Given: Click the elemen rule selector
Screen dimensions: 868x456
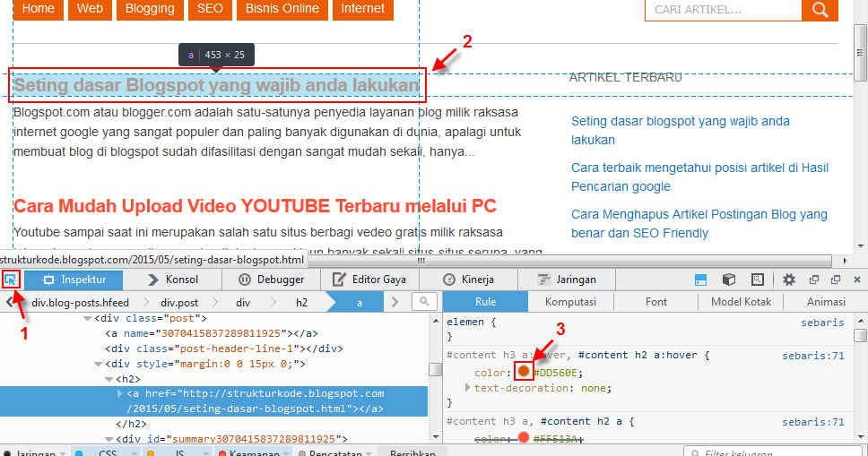Looking at the screenshot, I should 465,323.
